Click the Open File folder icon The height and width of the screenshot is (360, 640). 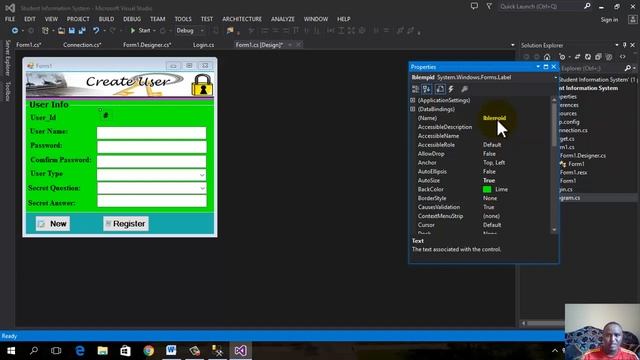click(61, 31)
